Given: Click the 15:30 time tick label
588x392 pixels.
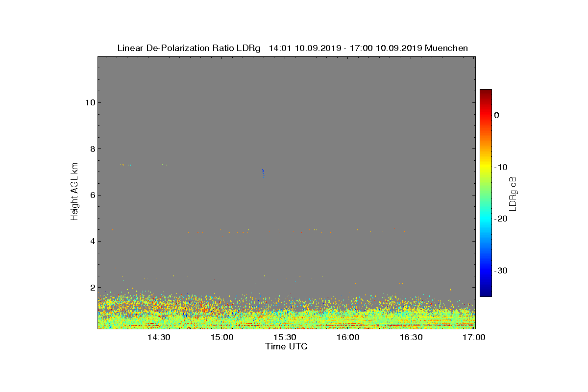Looking at the screenshot, I should pos(285,337).
